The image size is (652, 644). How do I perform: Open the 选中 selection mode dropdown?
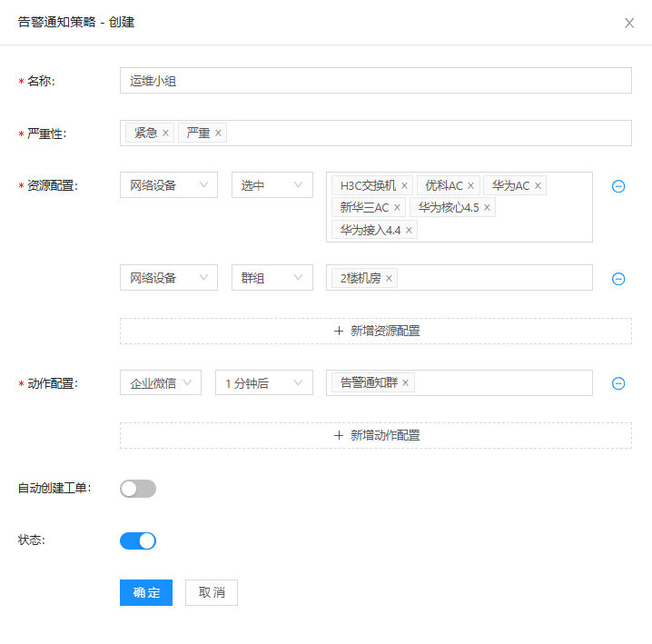click(x=272, y=185)
